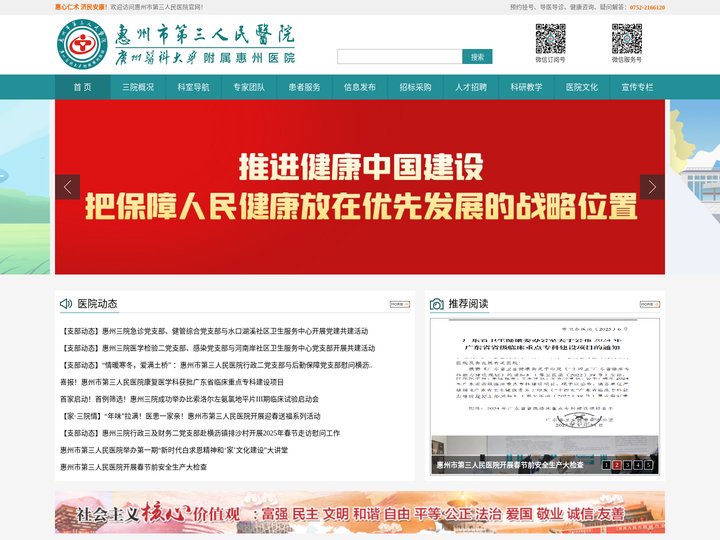Screen dimensions: 720x540
Task: Click the hospital logo emblem
Action: [x=82, y=44]
